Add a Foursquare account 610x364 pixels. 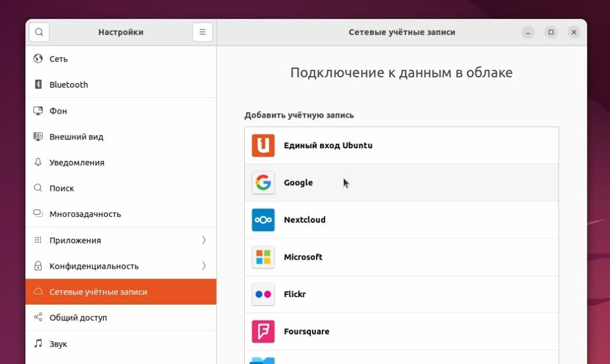coord(401,332)
